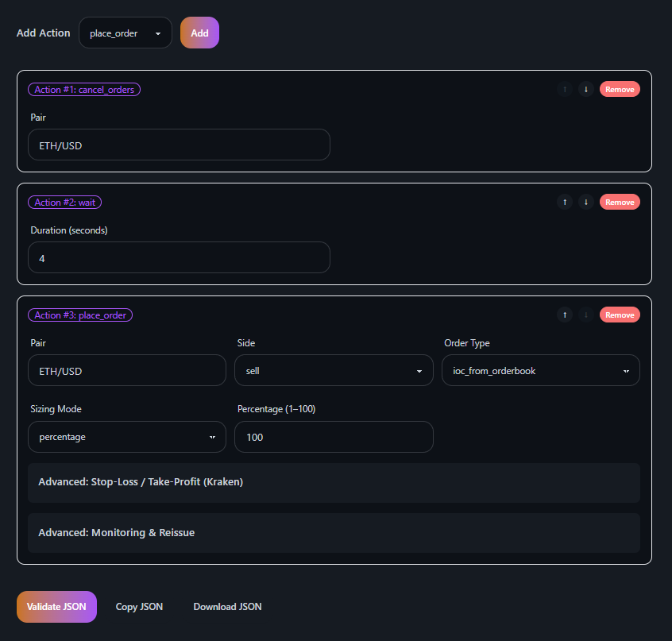Open the Add Action type dropdown
Viewport: 672px width, 641px height.
(x=125, y=33)
